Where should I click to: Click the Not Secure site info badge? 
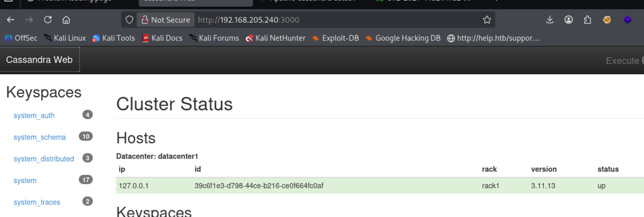tap(165, 20)
